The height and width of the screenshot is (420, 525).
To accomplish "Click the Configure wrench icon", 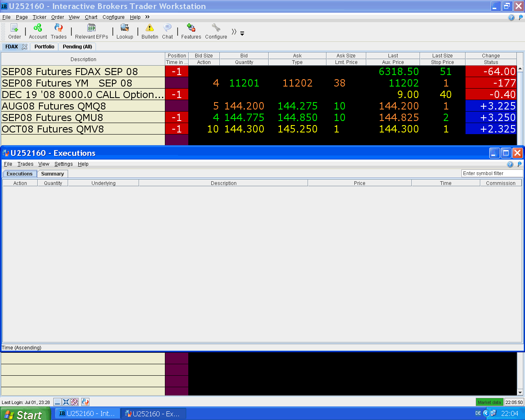I will click(x=216, y=31).
